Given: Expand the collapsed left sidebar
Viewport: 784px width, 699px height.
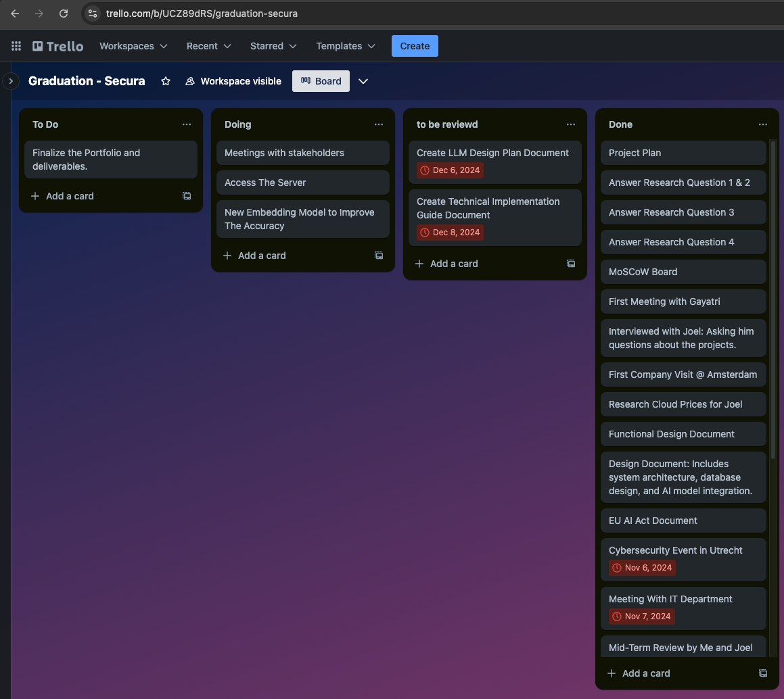Looking at the screenshot, I should 11,81.
